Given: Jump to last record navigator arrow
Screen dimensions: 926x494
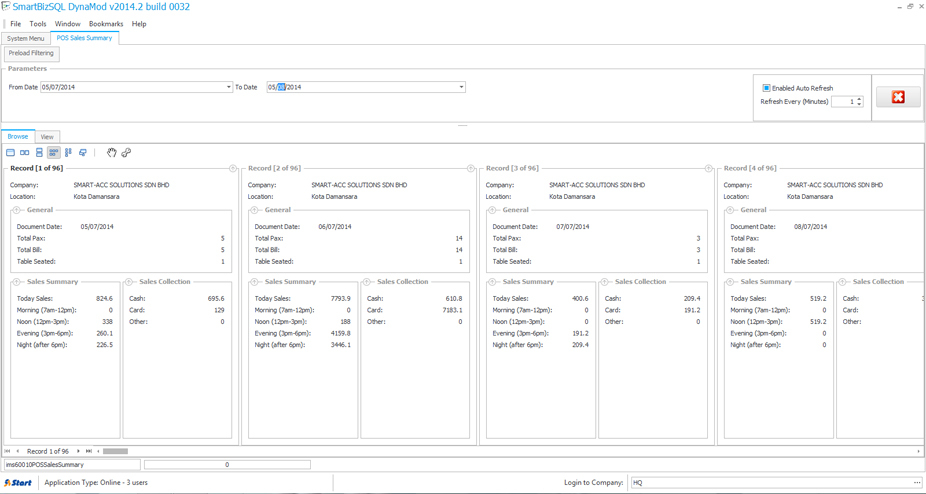Looking at the screenshot, I should [89, 451].
